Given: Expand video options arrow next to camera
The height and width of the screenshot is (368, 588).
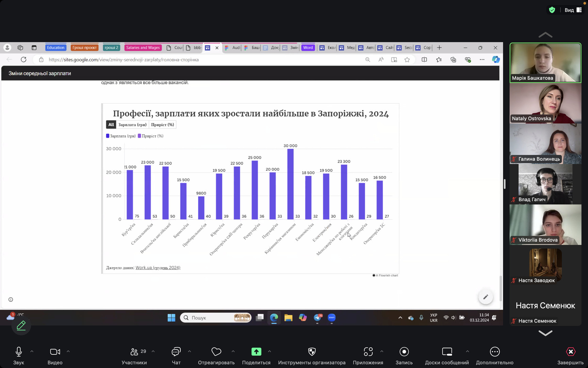Looking at the screenshot, I should tap(68, 351).
